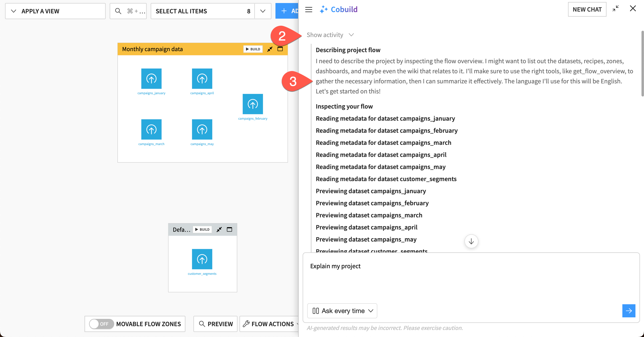The width and height of the screenshot is (644, 337).
Task: Open the Default zone window icon
Action: click(x=229, y=229)
